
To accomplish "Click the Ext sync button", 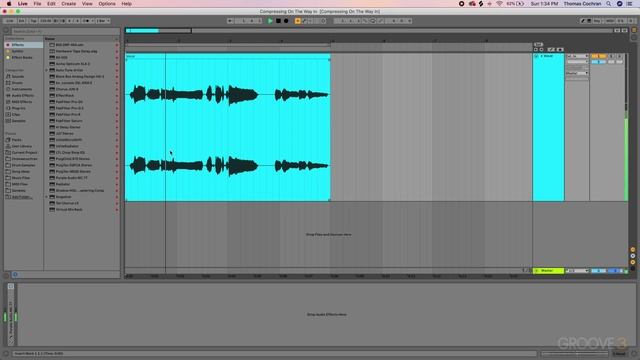I will pos(22,21).
